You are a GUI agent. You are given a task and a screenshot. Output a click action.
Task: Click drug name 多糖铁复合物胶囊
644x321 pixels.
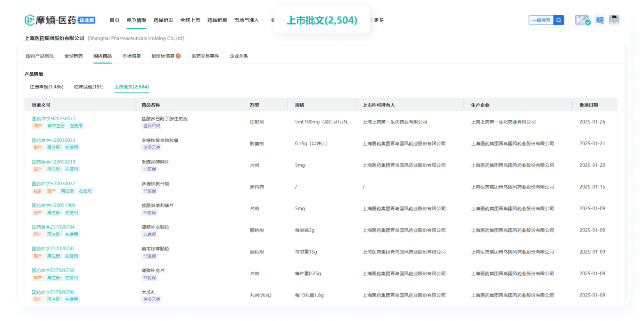pos(160,140)
